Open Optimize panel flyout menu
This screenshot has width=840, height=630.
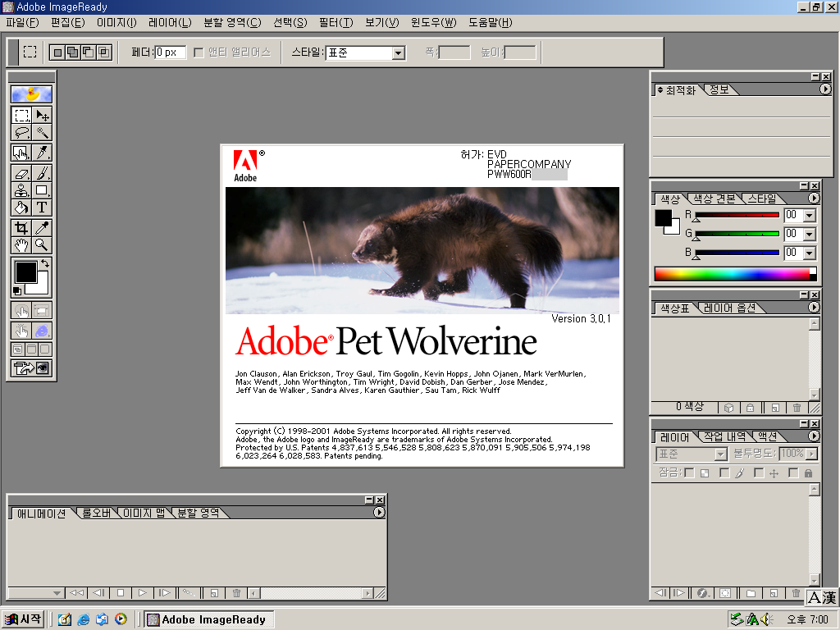(825, 89)
